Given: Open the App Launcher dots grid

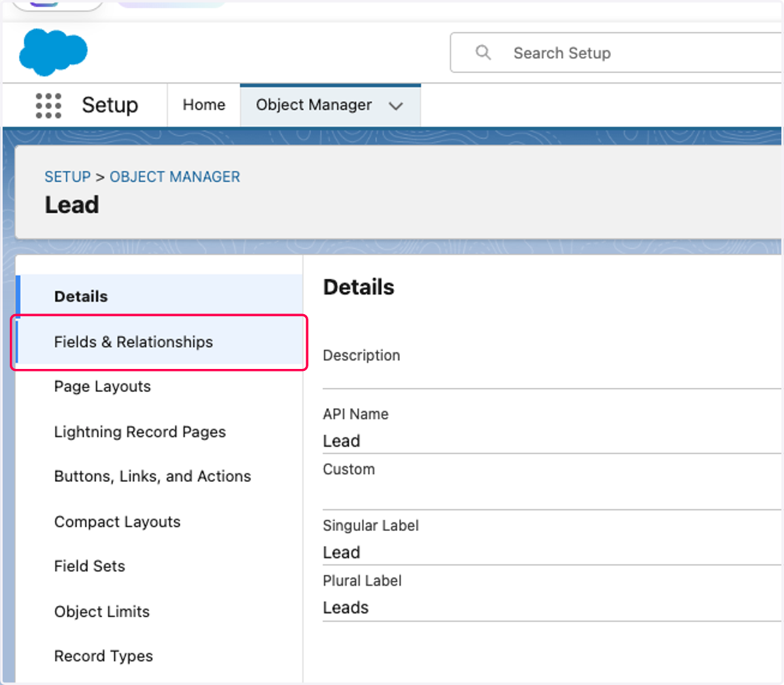Looking at the screenshot, I should click(x=48, y=105).
